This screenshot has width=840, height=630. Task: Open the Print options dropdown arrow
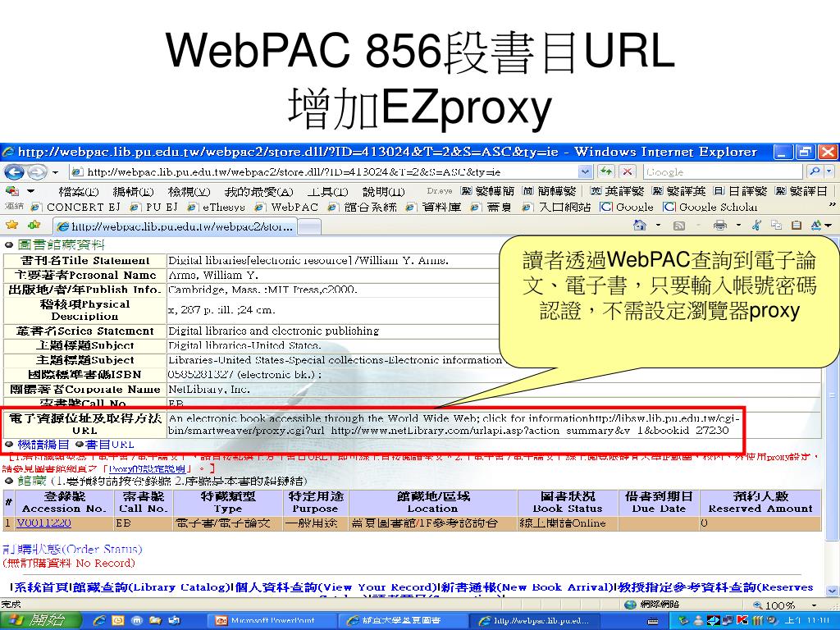tap(738, 226)
